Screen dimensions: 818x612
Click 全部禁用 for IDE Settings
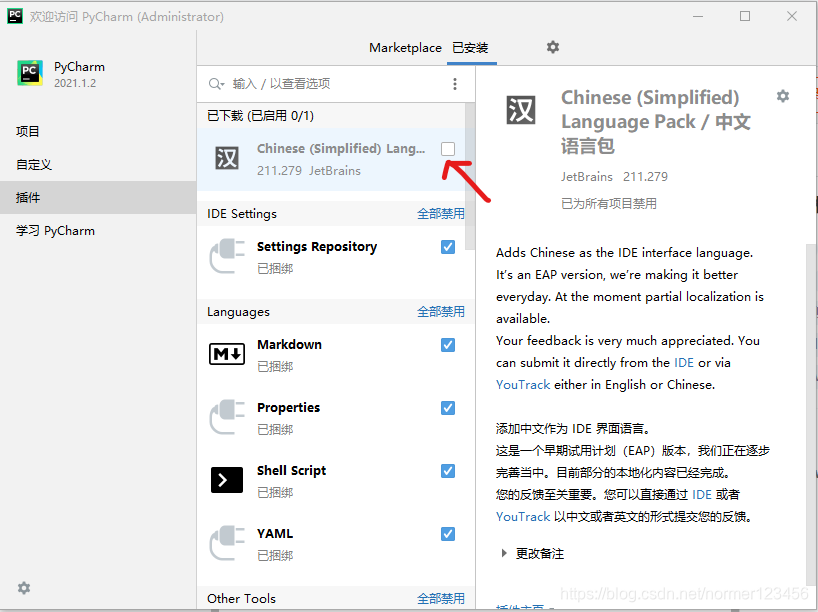441,214
